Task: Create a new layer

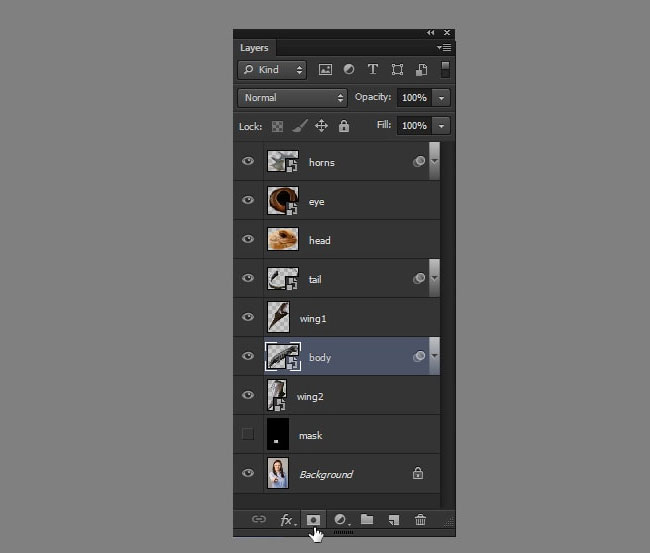Action: pos(393,519)
